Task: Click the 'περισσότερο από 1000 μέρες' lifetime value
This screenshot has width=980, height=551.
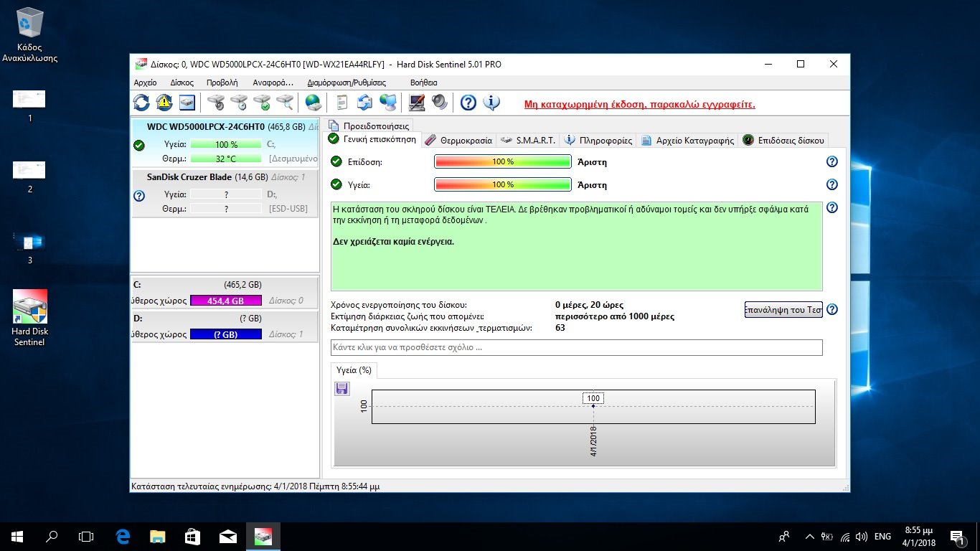Action: coord(615,316)
